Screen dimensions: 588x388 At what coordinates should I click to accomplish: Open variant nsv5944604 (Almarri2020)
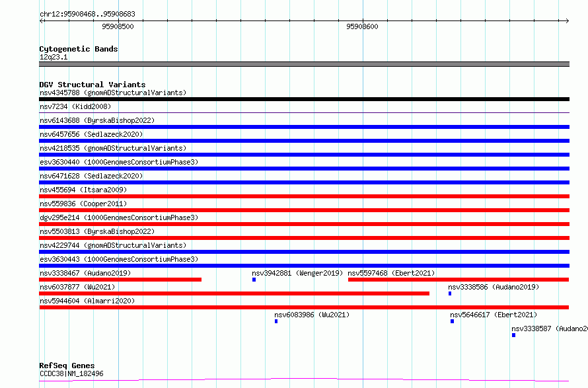pos(87,301)
